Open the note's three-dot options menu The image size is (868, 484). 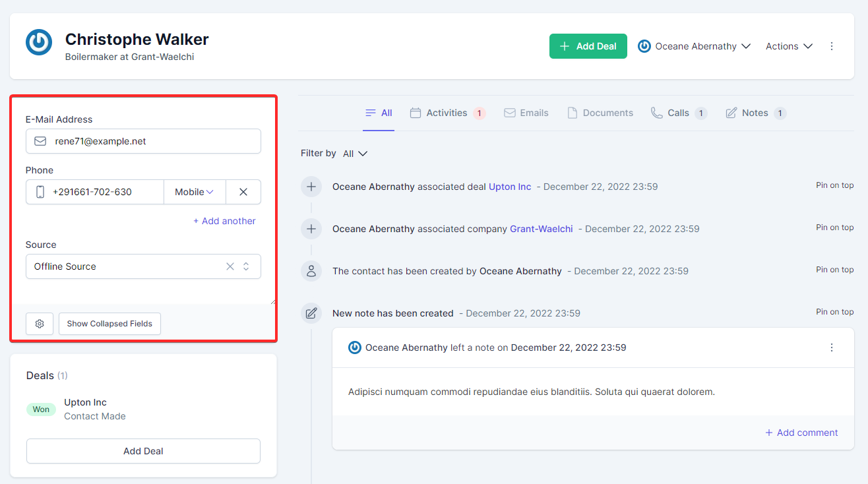point(832,348)
